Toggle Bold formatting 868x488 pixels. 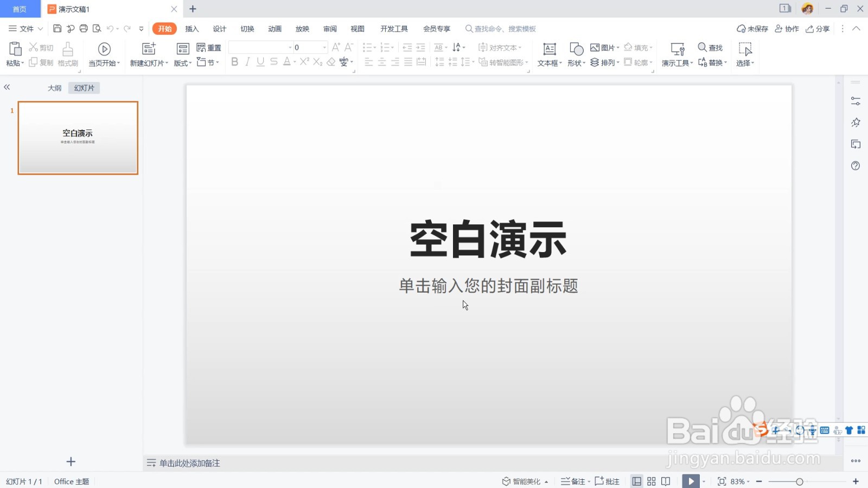click(234, 62)
